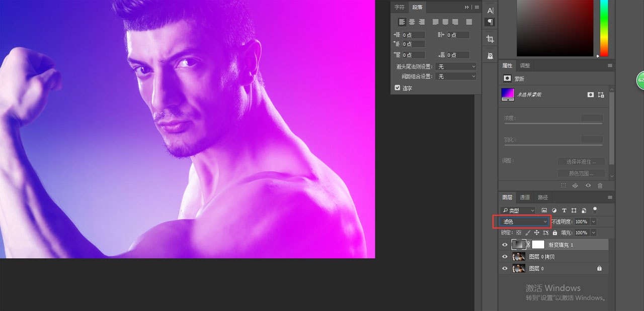The height and width of the screenshot is (311, 644).
Task: Filter layers by shape layer icon
Action: [574, 210]
